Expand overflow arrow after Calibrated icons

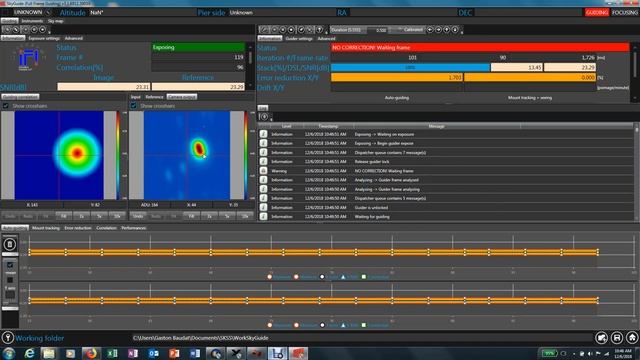[462, 32]
